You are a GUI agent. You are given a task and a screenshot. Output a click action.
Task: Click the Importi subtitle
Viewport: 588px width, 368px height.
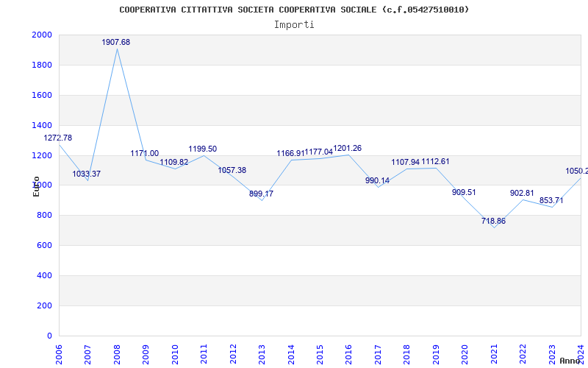tap(294, 25)
